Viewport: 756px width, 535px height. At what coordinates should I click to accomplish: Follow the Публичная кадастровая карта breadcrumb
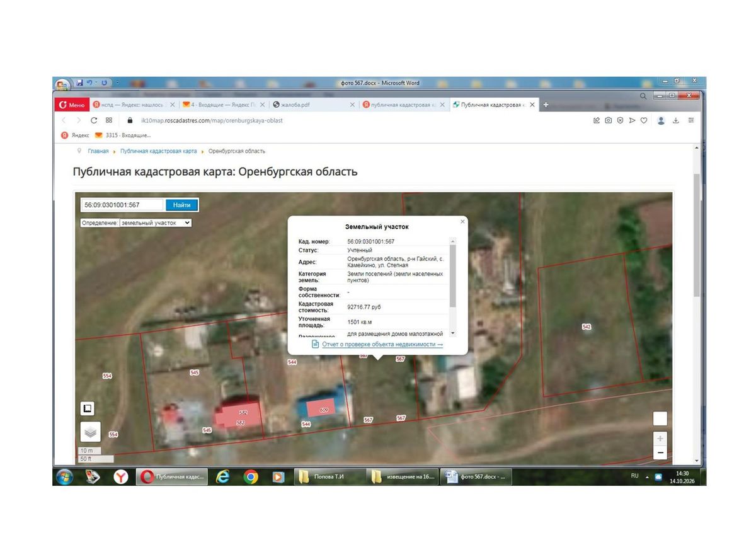[159, 151]
